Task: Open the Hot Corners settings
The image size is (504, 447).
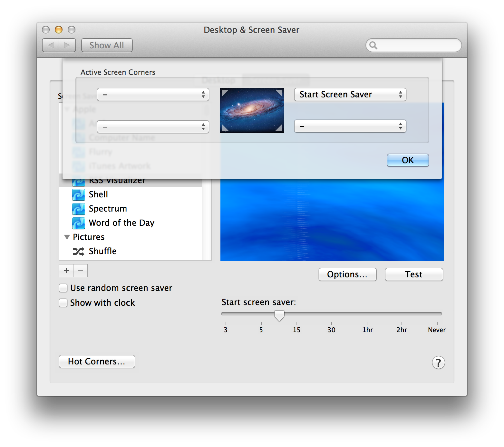Action: pyautogui.click(x=97, y=362)
